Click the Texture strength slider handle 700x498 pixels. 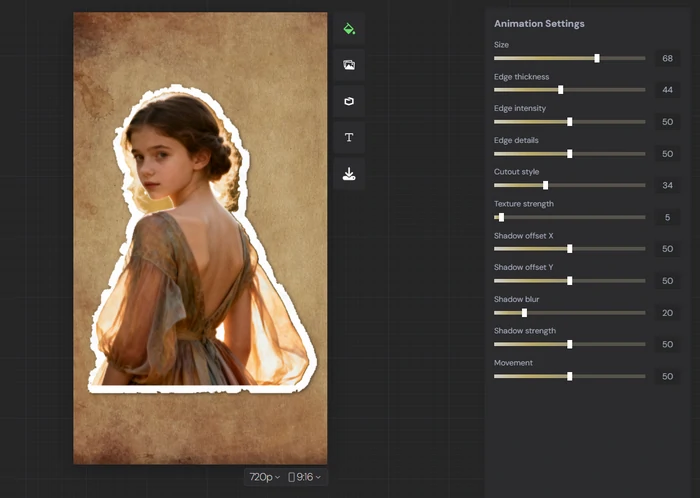pyautogui.click(x=501, y=217)
